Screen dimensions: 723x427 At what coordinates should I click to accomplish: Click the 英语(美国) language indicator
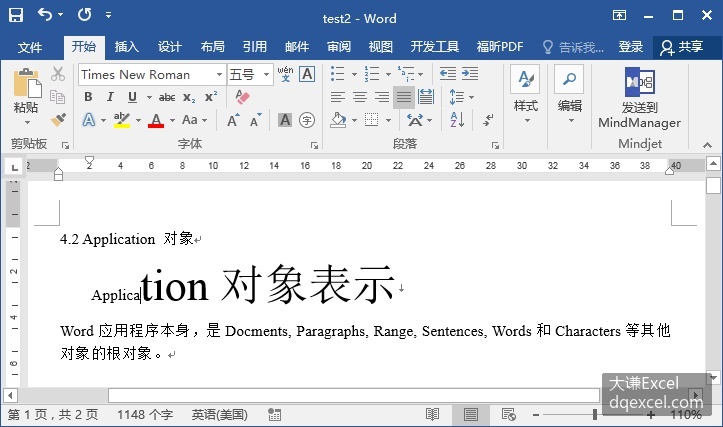tap(219, 415)
